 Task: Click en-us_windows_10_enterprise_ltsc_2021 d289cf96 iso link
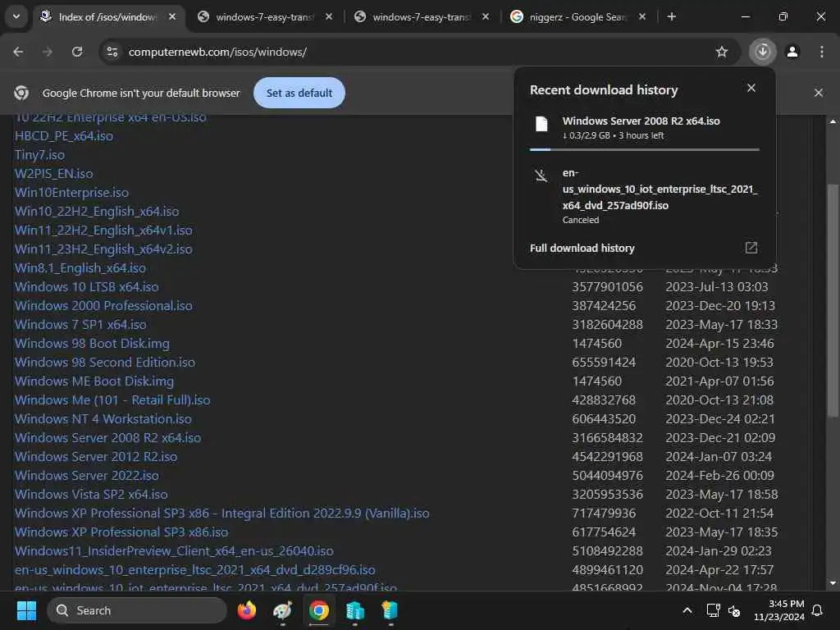click(x=195, y=569)
